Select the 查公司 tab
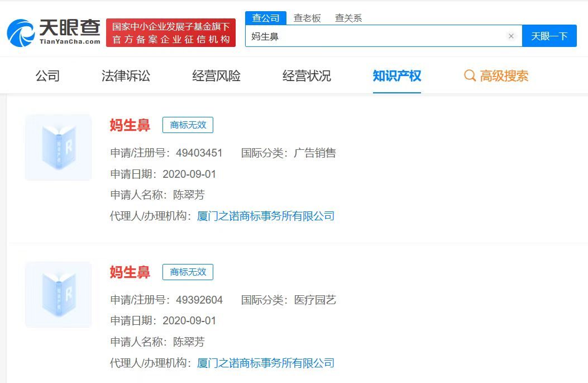The height and width of the screenshot is (383, 588). (266, 17)
